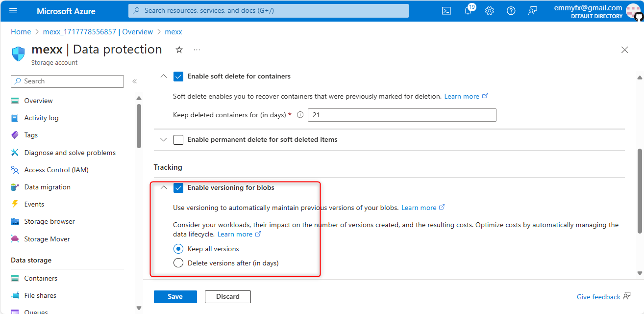
Task: Click the Keep deleted containers days field
Action: pyautogui.click(x=402, y=115)
